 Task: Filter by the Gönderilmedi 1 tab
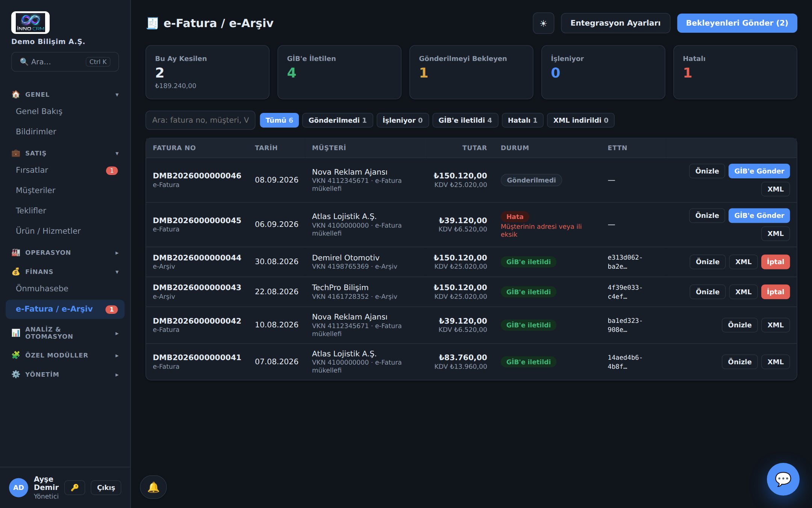[337, 120]
